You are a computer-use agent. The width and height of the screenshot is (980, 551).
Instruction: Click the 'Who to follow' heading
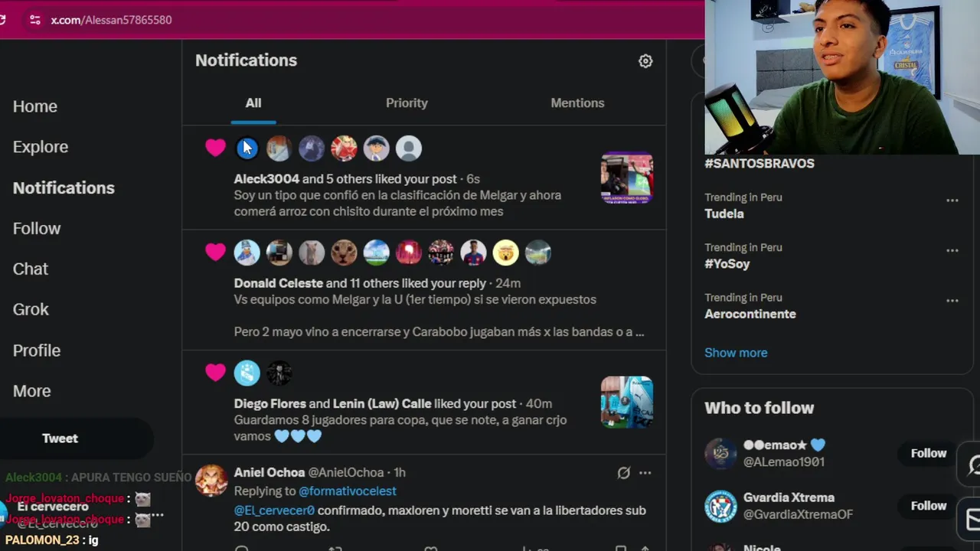tap(759, 408)
